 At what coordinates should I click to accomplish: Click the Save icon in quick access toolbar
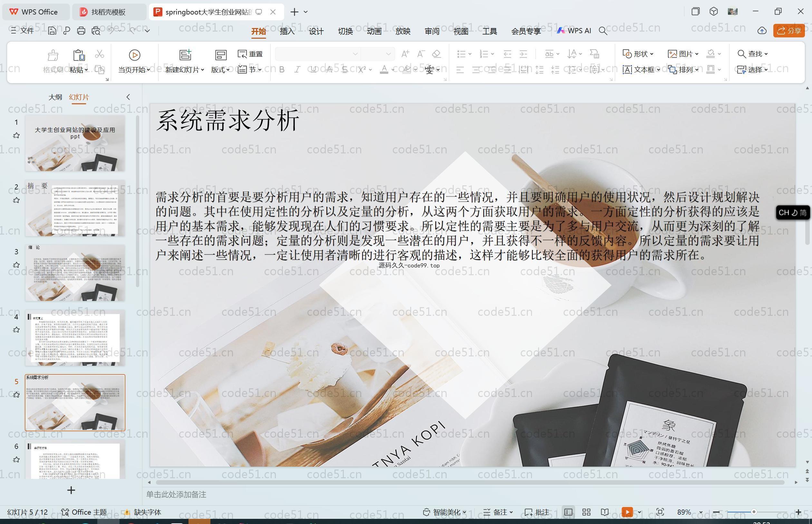(52, 31)
